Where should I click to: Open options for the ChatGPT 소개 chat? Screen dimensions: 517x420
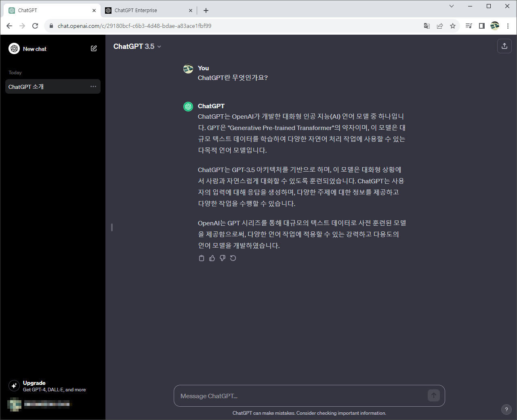pyautogui.click(x=93, y=86)
